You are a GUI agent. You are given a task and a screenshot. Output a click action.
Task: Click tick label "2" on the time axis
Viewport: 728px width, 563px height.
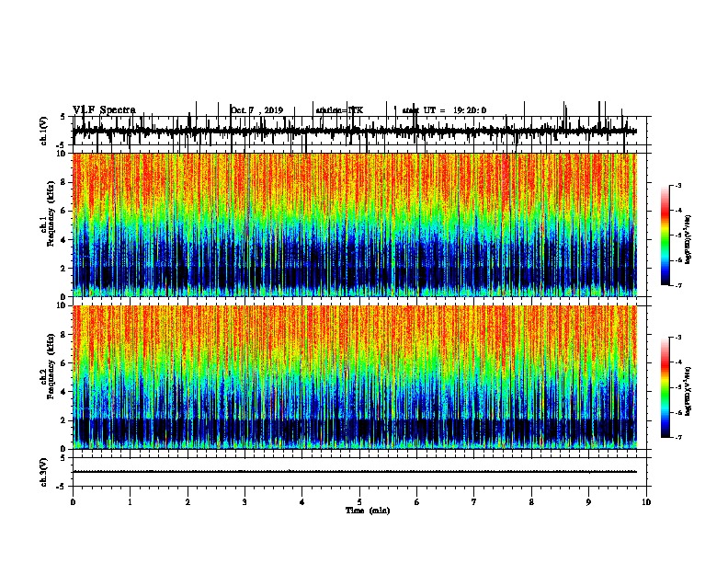click(x=188, y=502)
